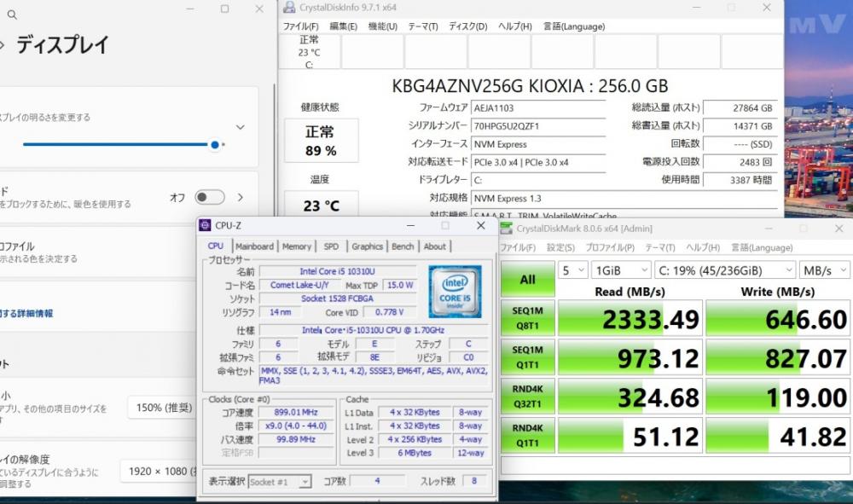This screenshot has height=504, width=853.
Task: Open night light settings chevron
Action: (241, 197)
